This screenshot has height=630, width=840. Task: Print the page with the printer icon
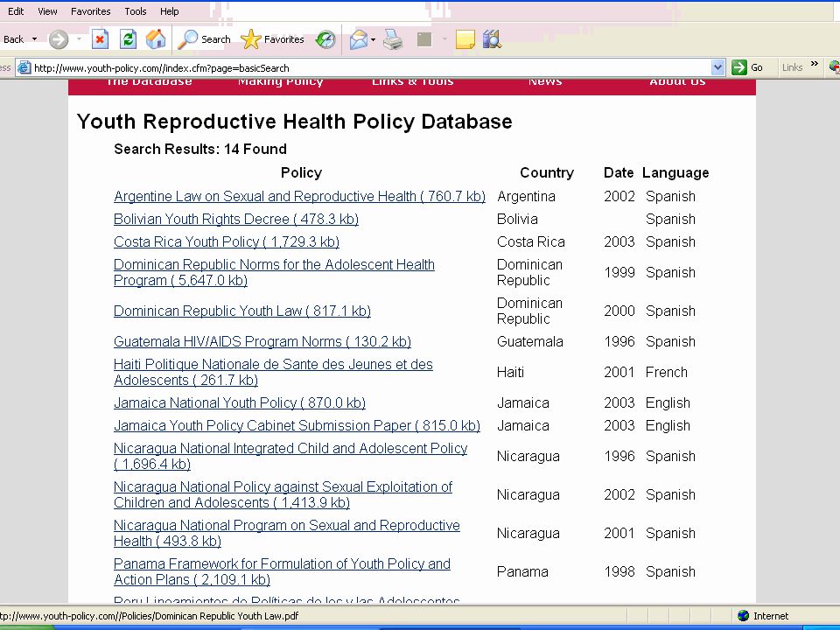pos(393,39)
